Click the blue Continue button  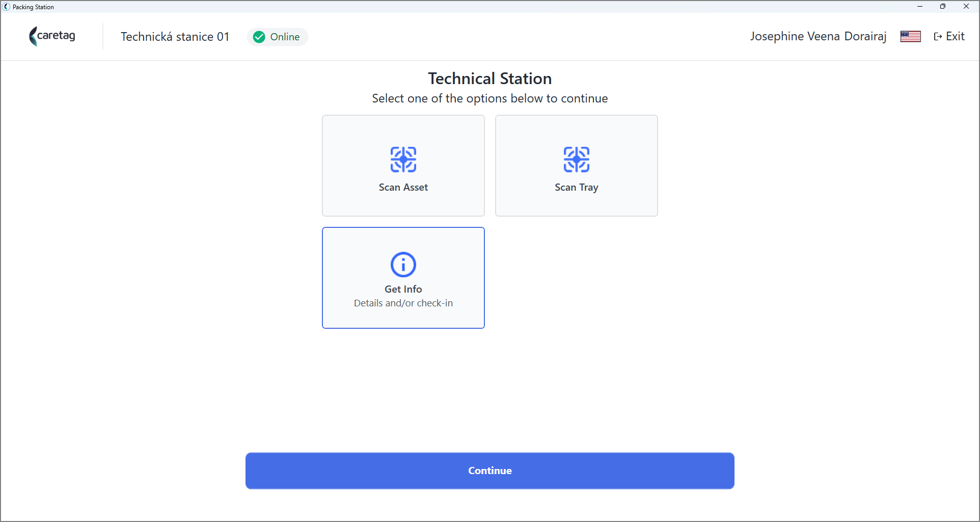(489, 471)
